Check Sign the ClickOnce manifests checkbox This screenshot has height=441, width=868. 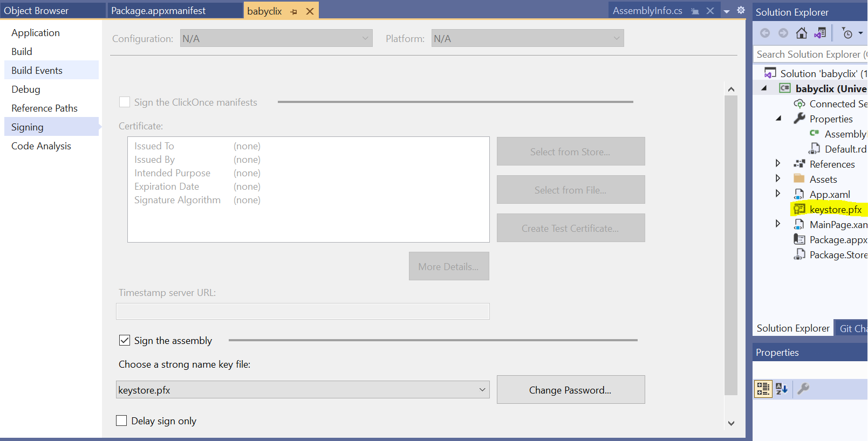coord(125,102)
